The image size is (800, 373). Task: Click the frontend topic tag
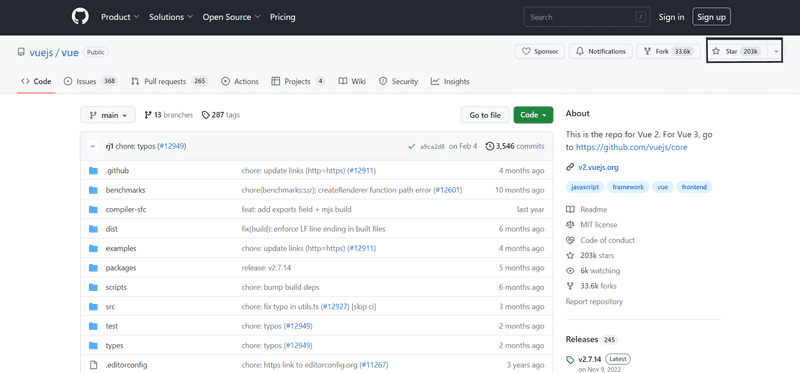click(694, 187)
